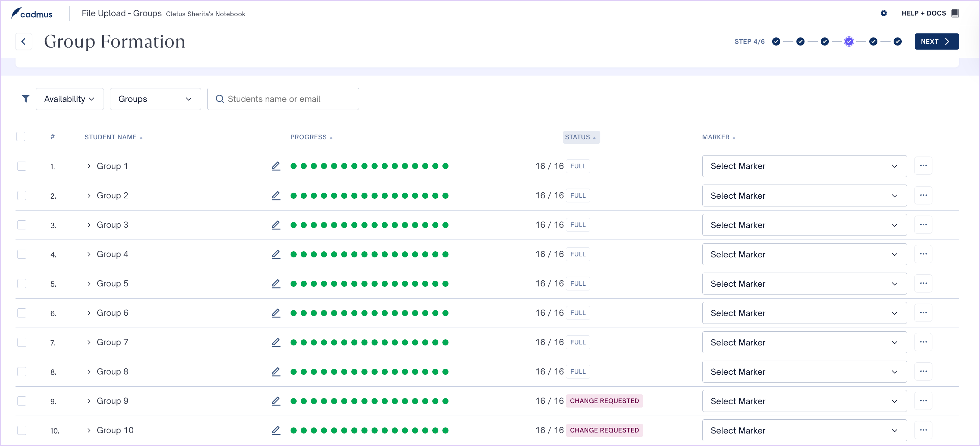The height and width of the screenshot is (446, 980).
Task: Click the edit pencil beside Group 6
Action: click(x=276, y=313)
